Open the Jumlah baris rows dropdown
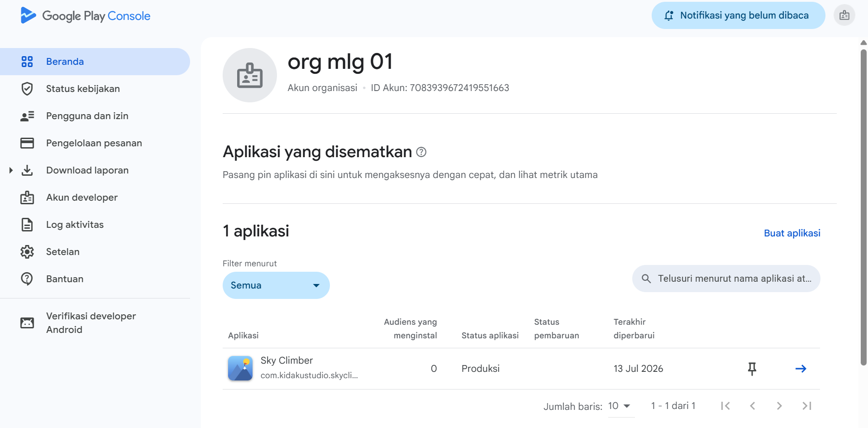868x428 pixels. [621, 406]
